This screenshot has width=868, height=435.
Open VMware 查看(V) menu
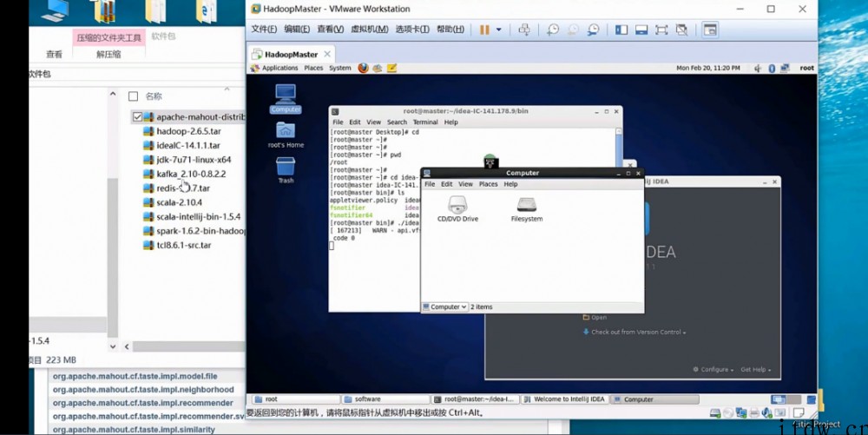[x=331, y=30]
